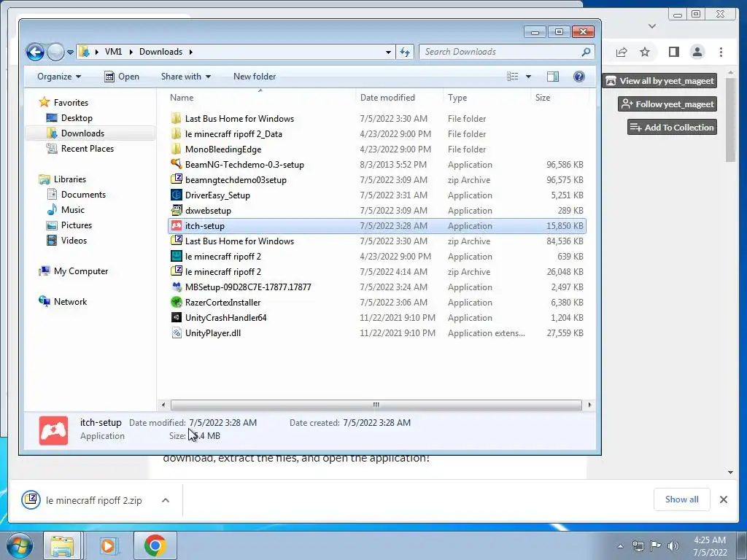747x560 pixels.
Task: Refresh the Downloads folder view
Action: [x=405, y=52]
